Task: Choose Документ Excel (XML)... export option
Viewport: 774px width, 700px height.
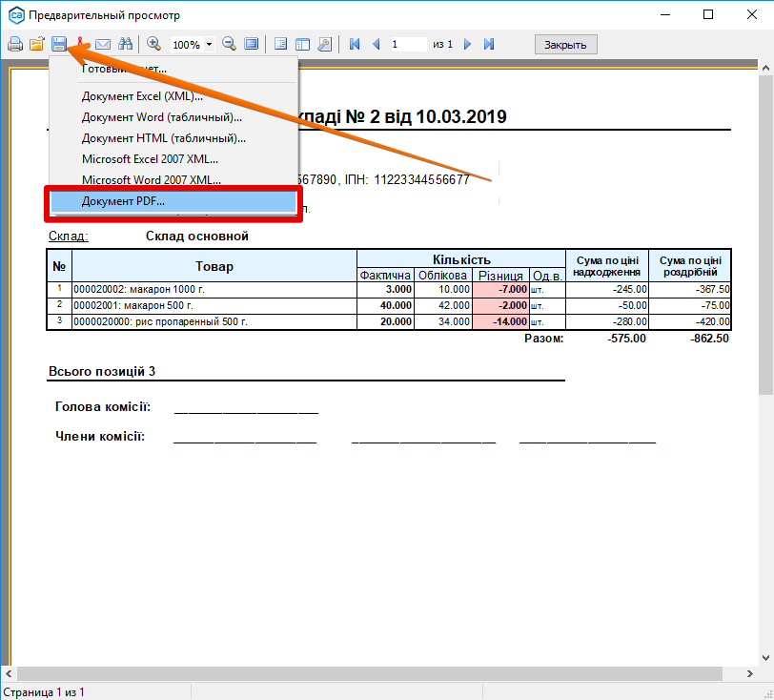Action: tap(173, 96)
